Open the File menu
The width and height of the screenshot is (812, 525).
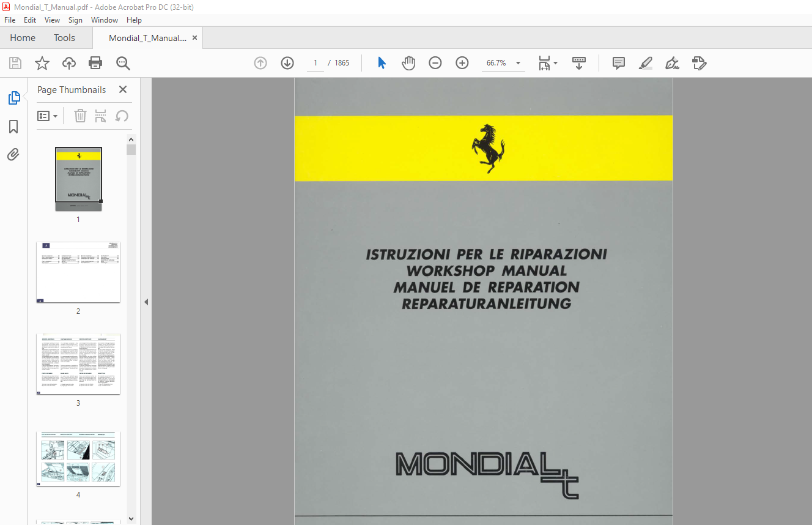(x=10, y=20)
